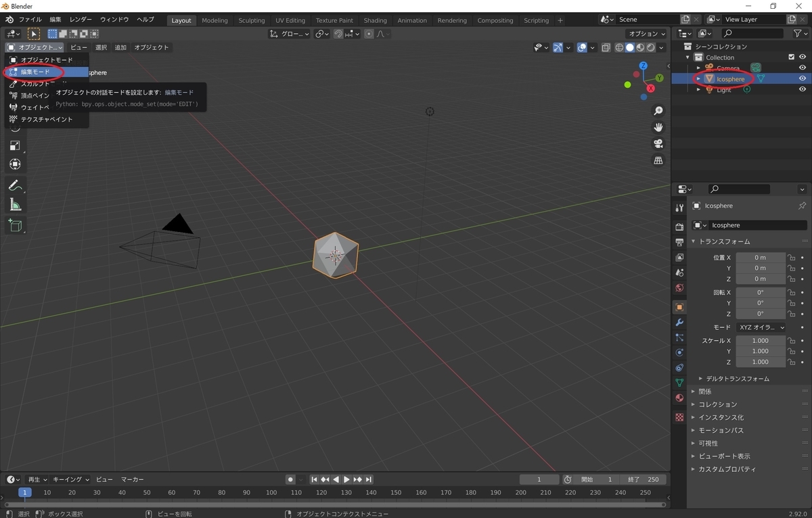Screen dimensions: 812x518
Task: Toggle X-ray display in viewport header
Action: click(606, 47)
